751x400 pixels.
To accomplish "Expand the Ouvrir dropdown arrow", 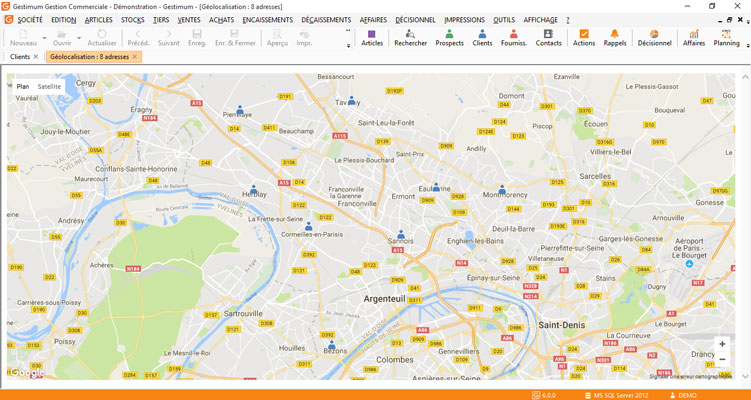I will 79,38.
